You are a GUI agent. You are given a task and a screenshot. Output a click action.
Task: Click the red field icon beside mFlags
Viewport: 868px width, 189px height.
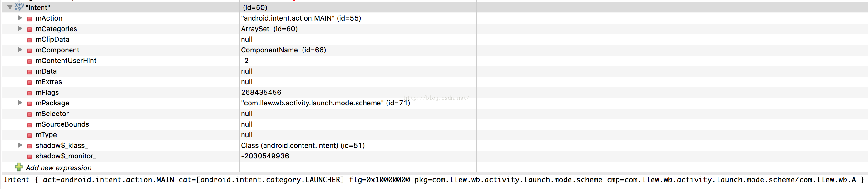tap(30, 93)
